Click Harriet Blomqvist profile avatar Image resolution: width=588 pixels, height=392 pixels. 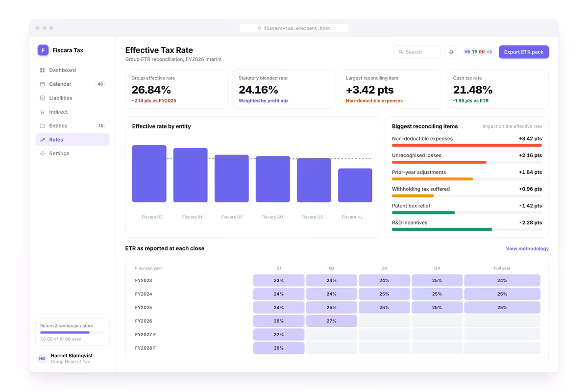(42, 358)
